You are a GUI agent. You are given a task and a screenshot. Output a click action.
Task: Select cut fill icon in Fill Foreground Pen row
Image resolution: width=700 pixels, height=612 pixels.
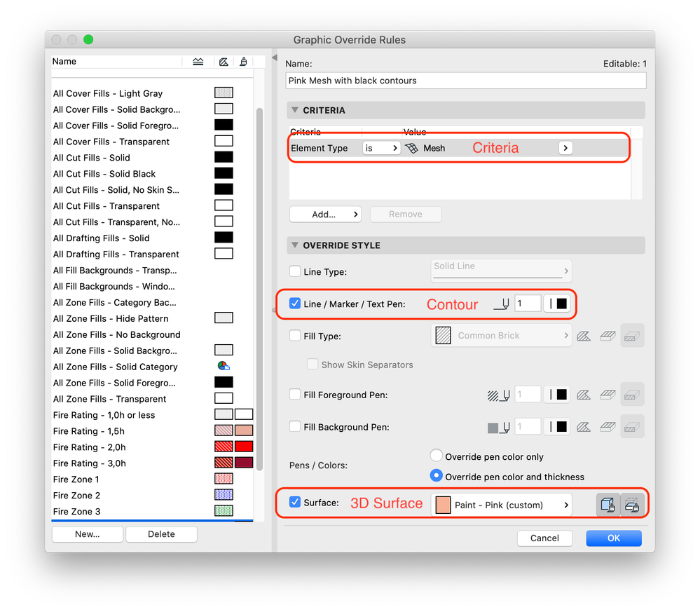click(632, 395)
